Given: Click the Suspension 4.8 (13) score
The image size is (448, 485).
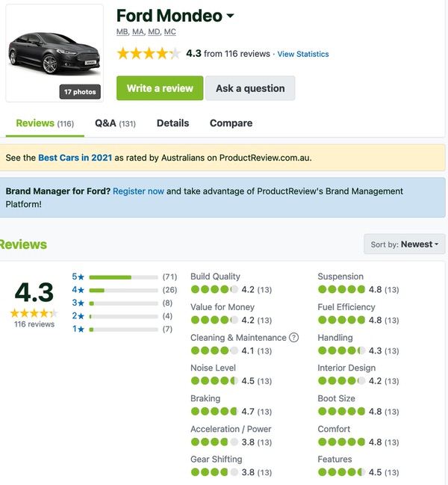Looking at the screenshot, I should coord(384,289).
